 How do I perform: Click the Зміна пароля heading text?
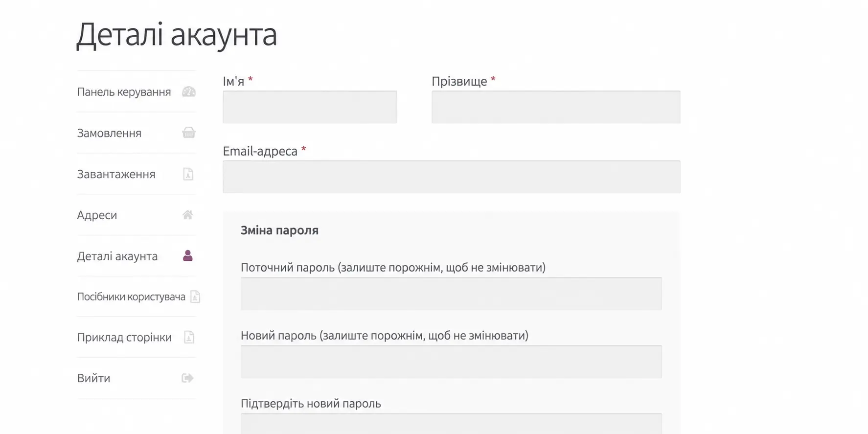click(x=279, y=230)
